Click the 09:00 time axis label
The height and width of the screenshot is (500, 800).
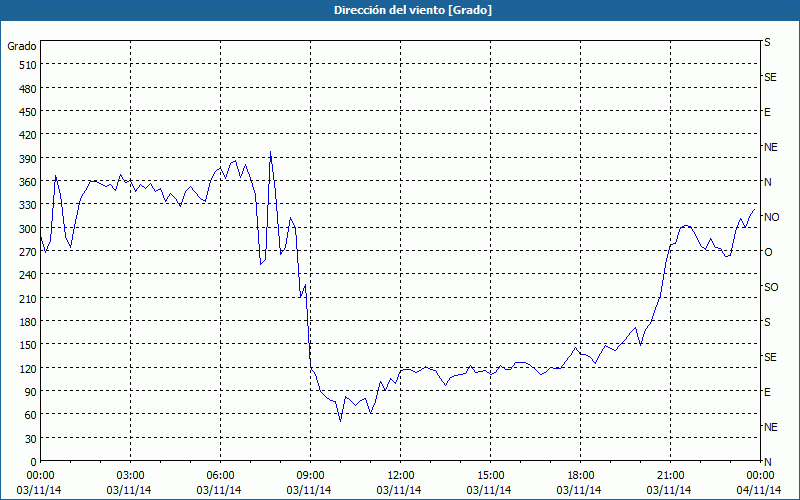coord(311,476)
